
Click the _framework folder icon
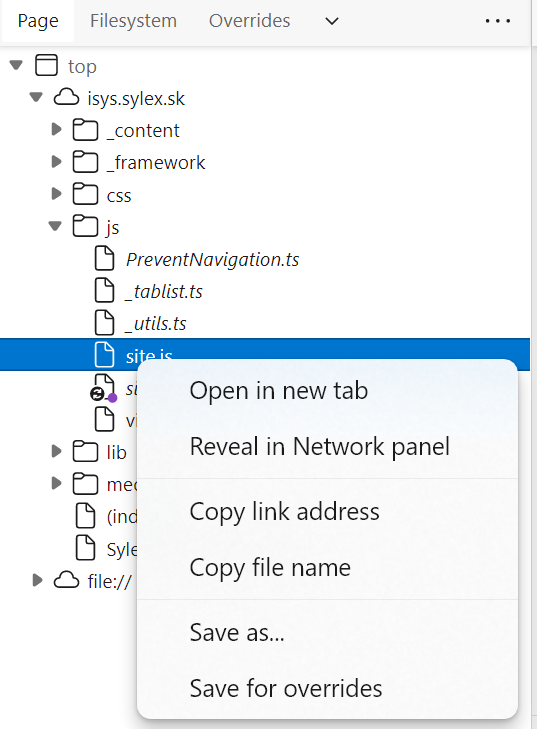(86, 162)
